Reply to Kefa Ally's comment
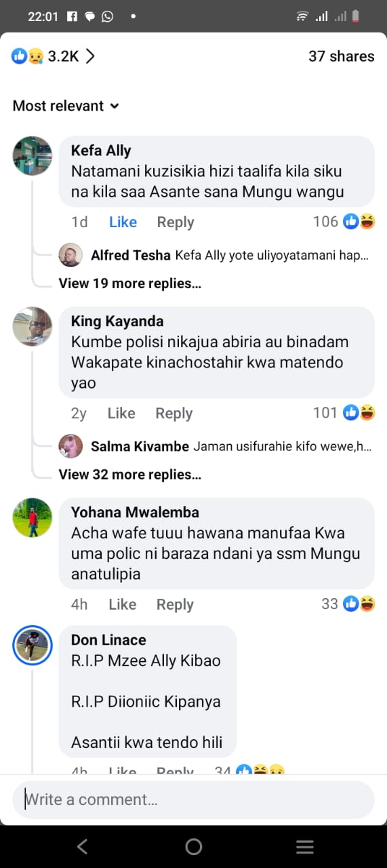 pos(176,222)
